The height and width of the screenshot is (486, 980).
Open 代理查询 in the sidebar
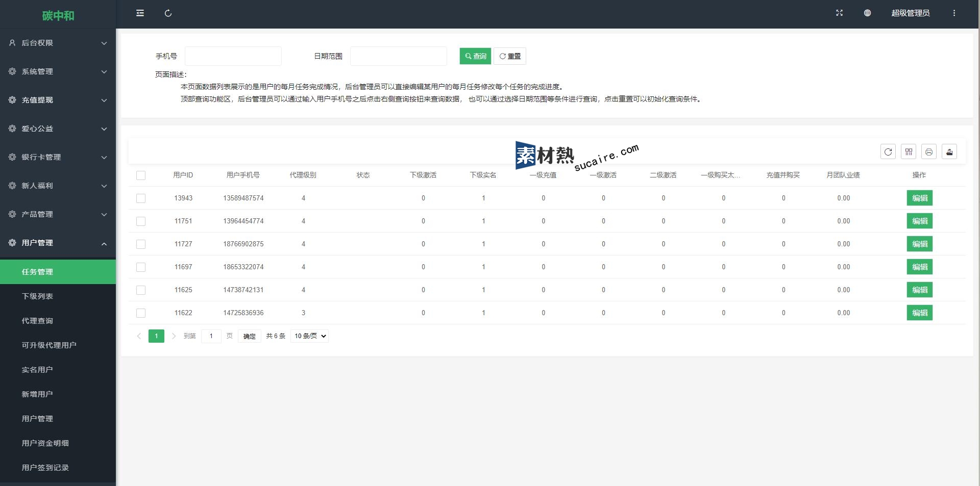58,321
